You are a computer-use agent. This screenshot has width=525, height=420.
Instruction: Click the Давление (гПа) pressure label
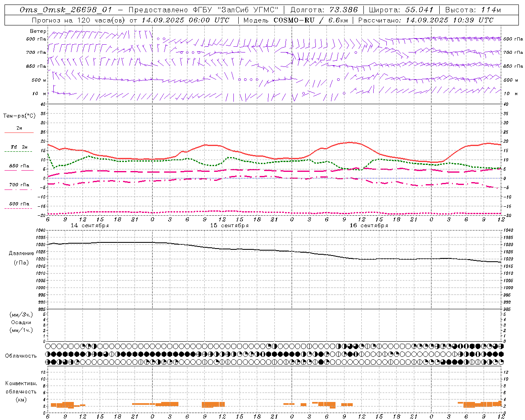click(21, 258)
